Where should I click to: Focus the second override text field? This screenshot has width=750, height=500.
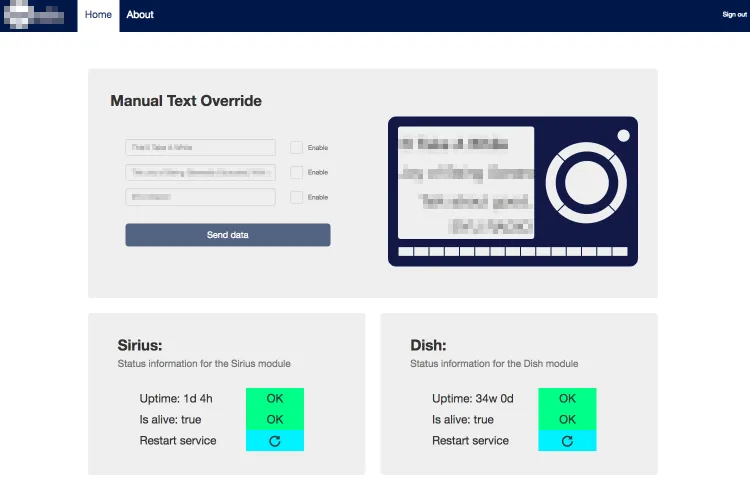coord(200,172)
